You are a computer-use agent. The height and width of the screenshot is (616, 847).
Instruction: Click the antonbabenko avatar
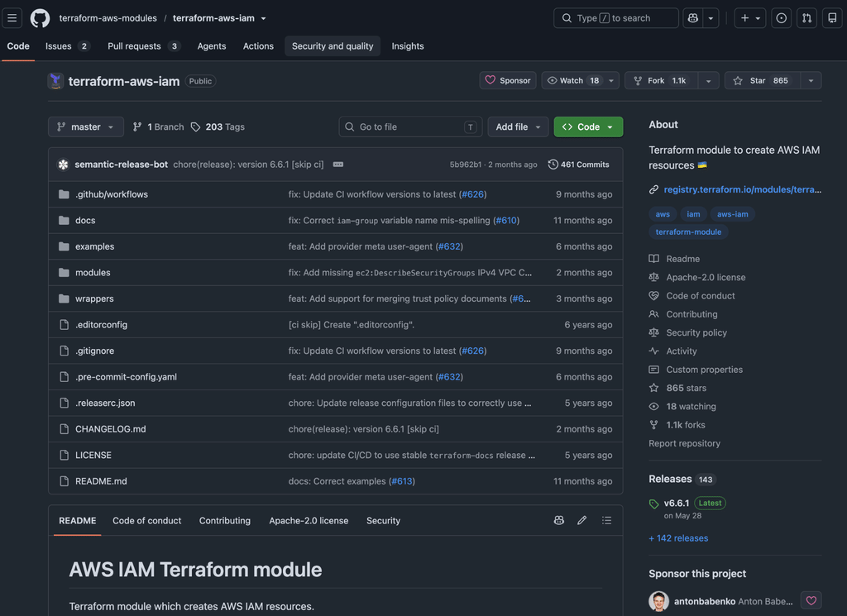pos(658,601)
